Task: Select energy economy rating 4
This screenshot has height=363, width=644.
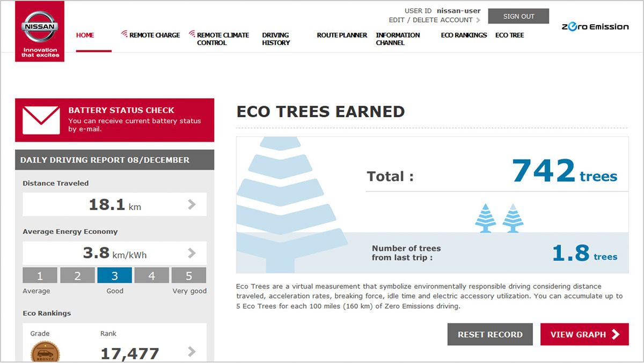Action: pos(151,276)
